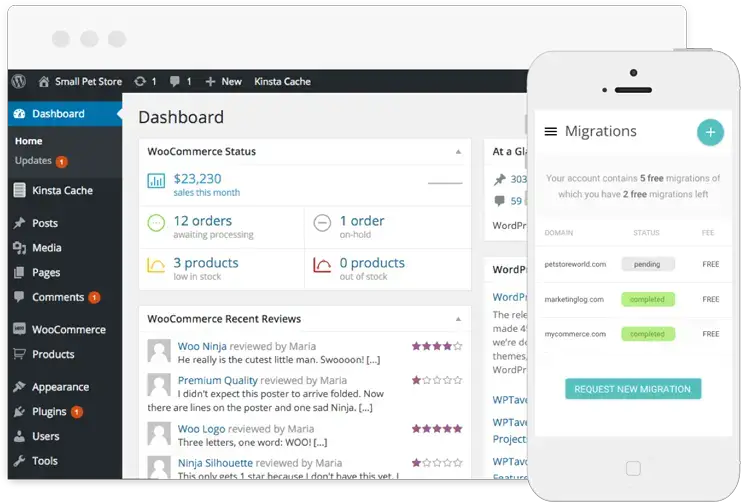Tap REQUEST NEW MIGRATION button
The width and height of the screenshot is (750, 503).
point(633,389)
